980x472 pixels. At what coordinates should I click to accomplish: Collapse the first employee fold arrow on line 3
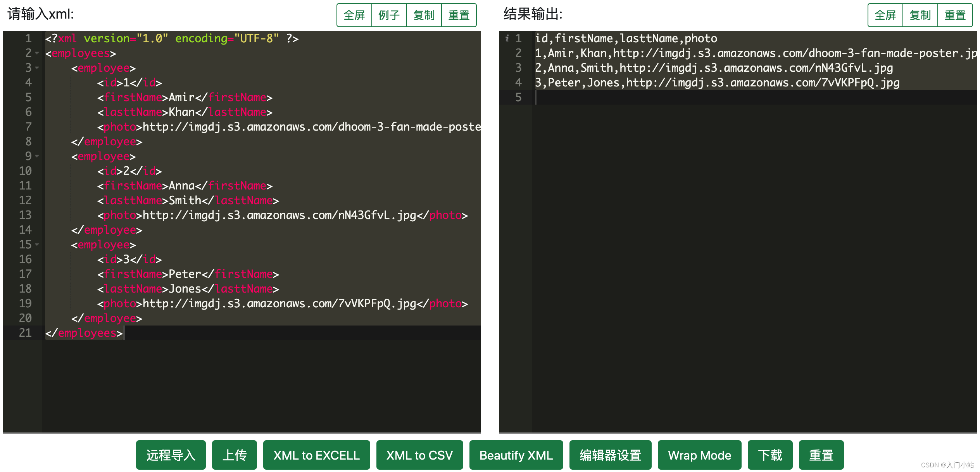[x=37, y=68]
